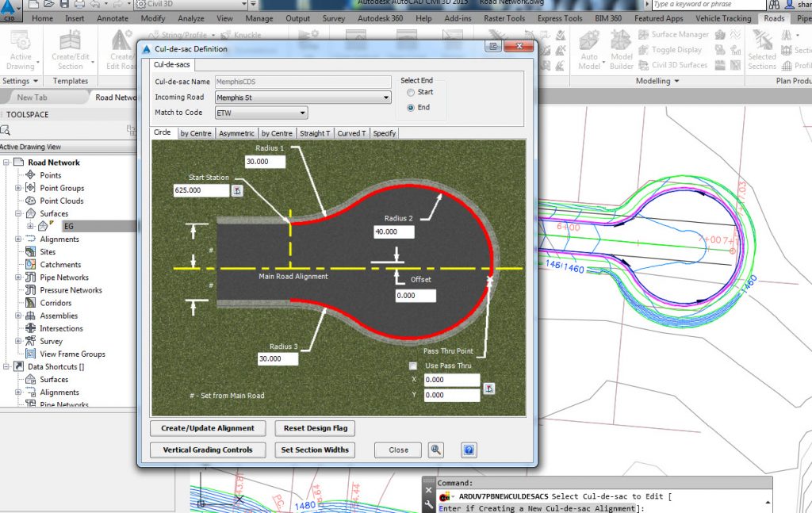
Task: Click the View Frame Groups tree icon
Action: (31, 354)
